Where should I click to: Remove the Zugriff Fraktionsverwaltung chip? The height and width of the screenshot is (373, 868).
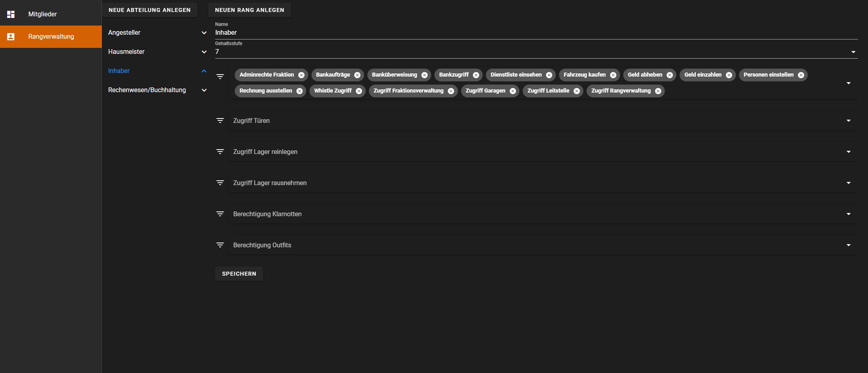[451, 91]
